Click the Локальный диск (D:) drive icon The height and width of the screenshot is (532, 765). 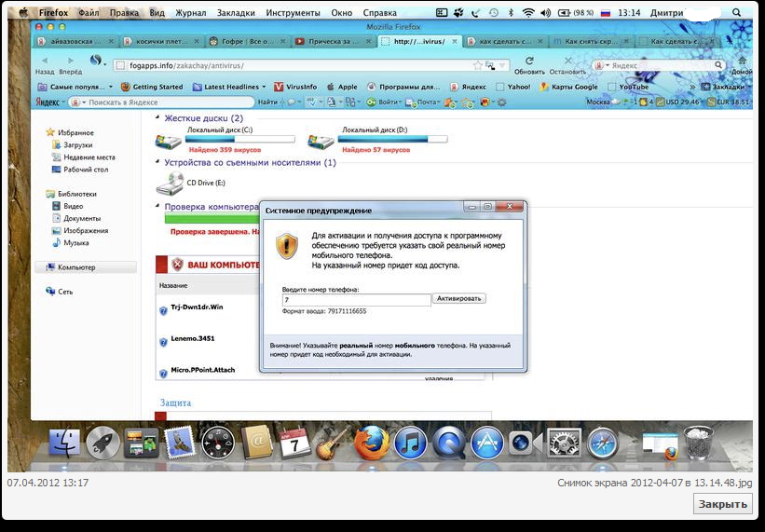tap(321, 142)
